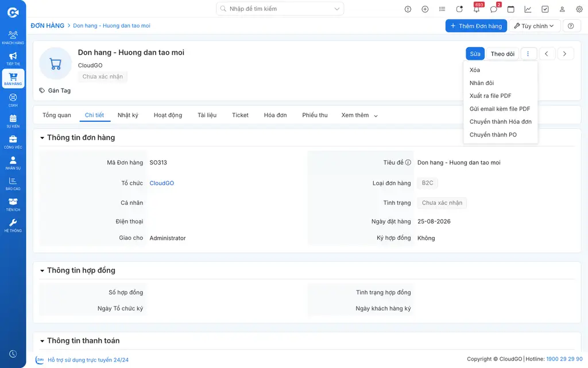Switch to the Hóa đơn tab
588x368 pixels.
click(x=275, y=115)
